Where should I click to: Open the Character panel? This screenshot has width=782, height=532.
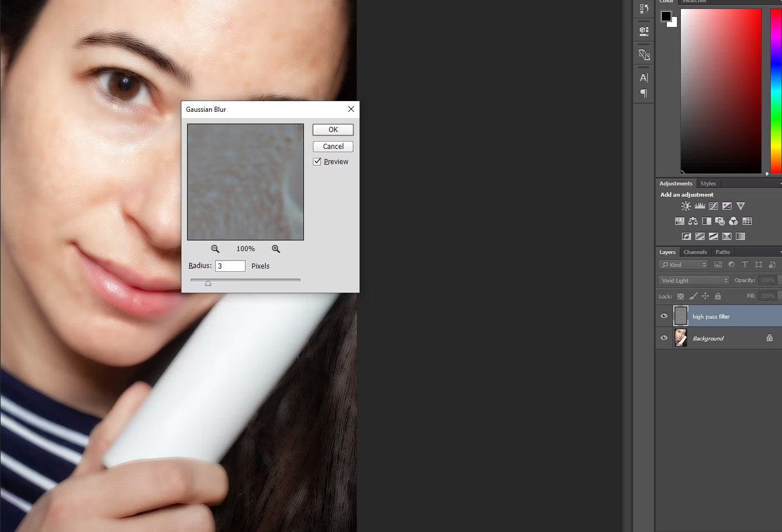[643, 78]
